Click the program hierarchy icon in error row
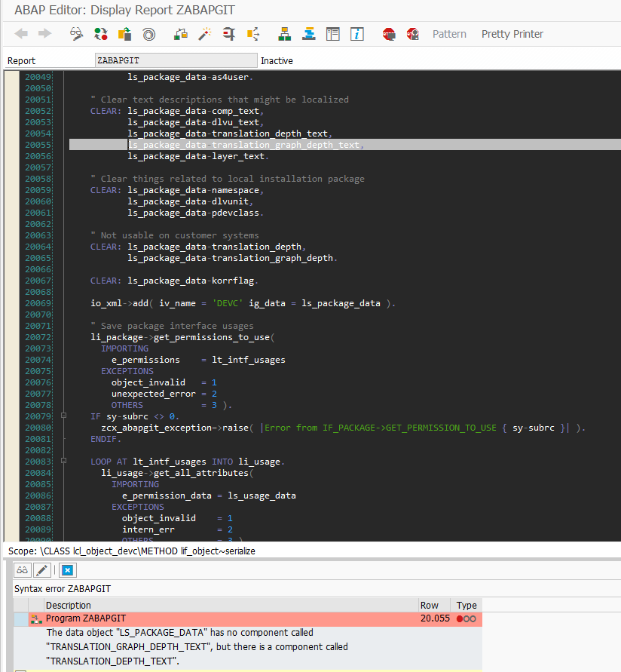The height and width of the screenshot is (672, 621). (36, 619)
